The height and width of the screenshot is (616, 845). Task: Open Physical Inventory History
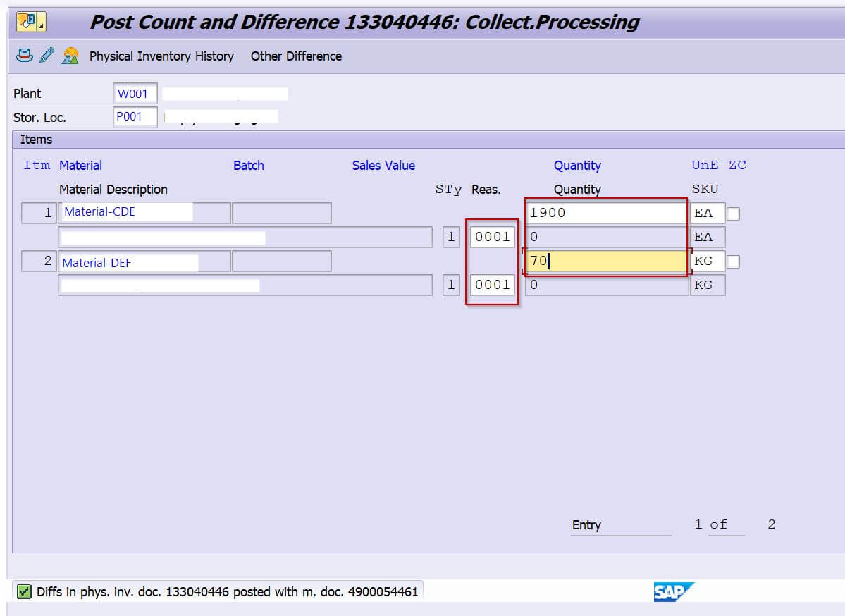161,56
